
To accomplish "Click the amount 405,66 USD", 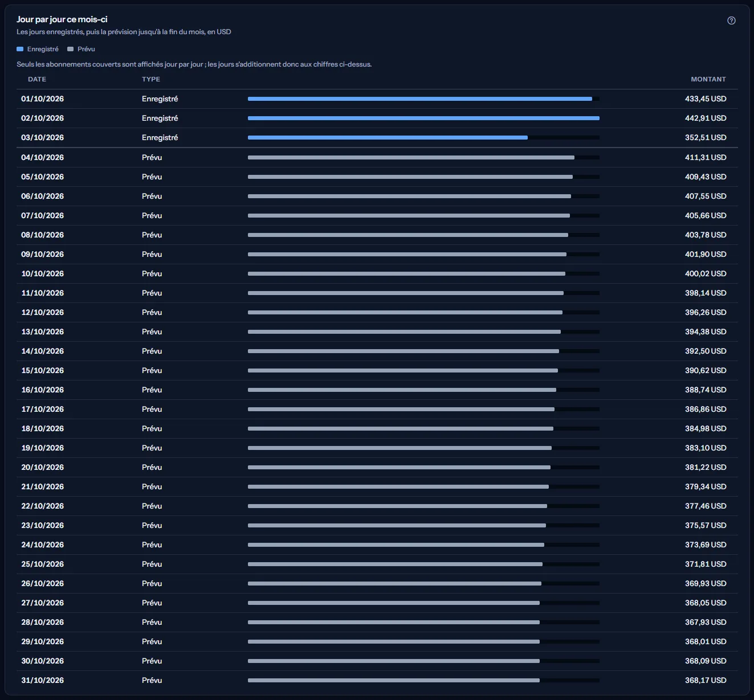I will coord(706,215).
